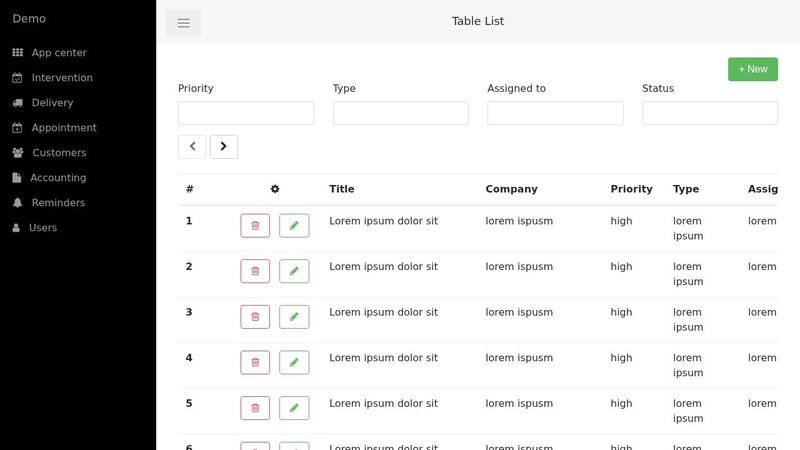Screen dimensions: 800x450
Task: Open Reminders from the sidebar
Action: coord(58,203)
